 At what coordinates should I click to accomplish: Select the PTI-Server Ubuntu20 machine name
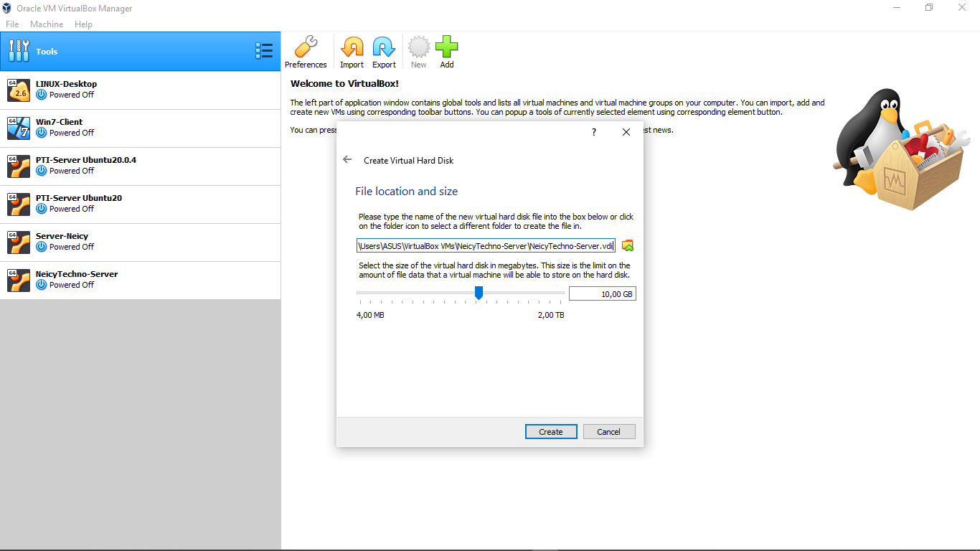[79, 198]
